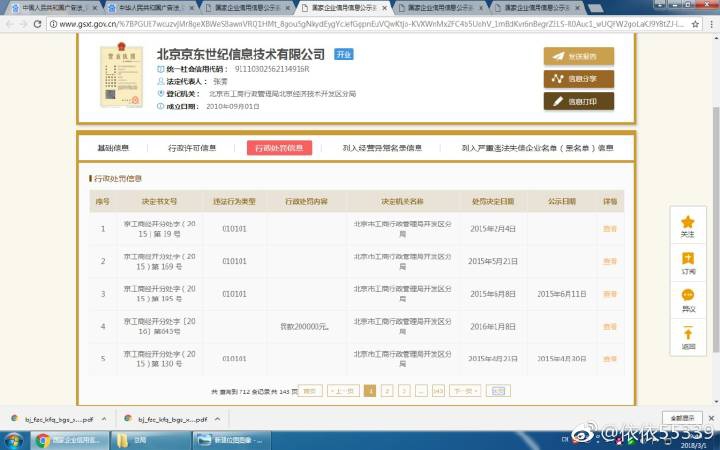720x450 pixels.
Task: Open the 基础信息 tab
Action: point(113,148)
